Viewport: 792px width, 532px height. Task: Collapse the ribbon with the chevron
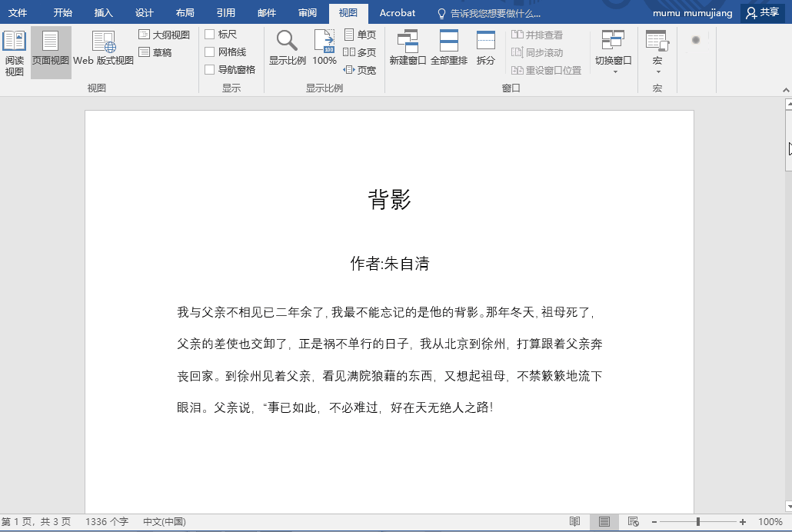tap(786, 90)
